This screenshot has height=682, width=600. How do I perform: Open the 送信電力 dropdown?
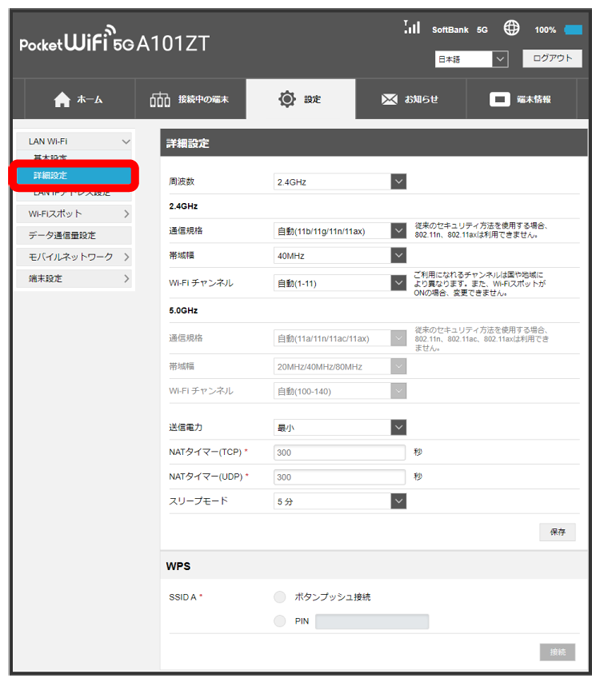pyautogui.click(x=340, y=427)
